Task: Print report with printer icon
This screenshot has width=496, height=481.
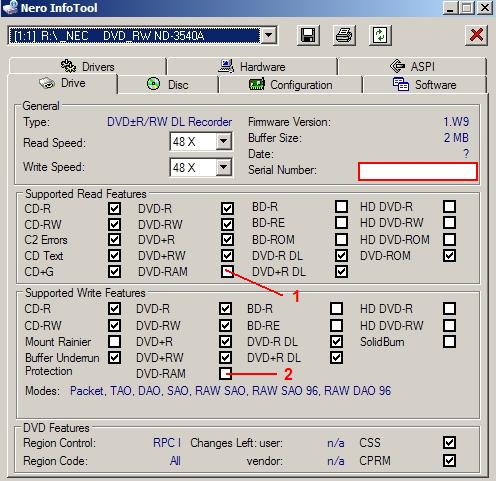Action: pos(344,35)
